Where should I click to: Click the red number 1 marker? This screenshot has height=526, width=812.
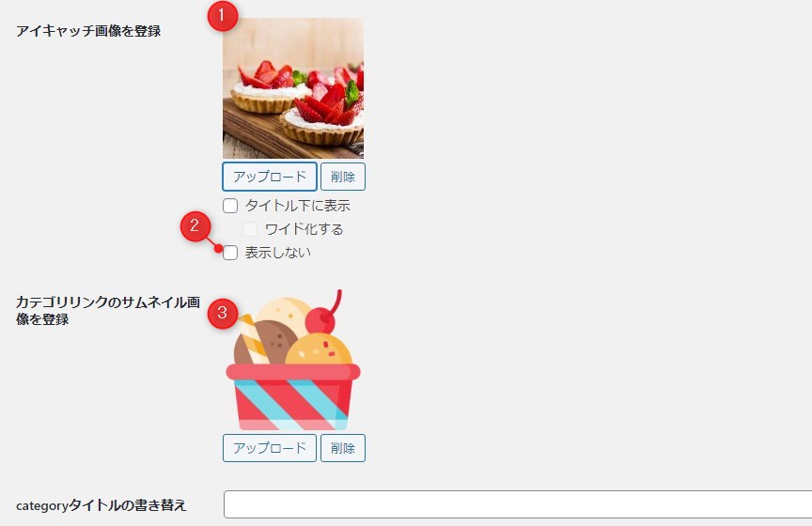pyautogui.click(x=223, y=16)
